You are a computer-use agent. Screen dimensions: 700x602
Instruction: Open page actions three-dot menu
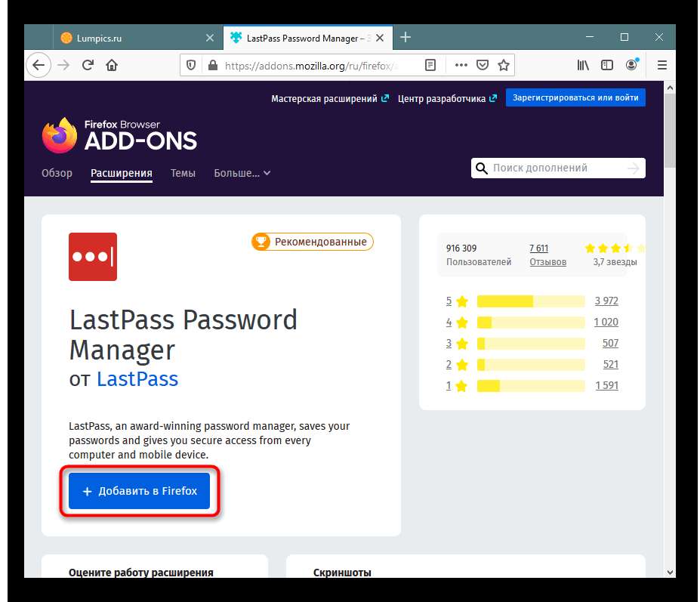461,66
